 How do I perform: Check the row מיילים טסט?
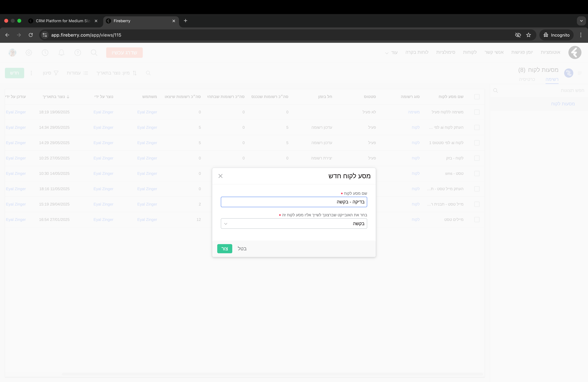[x=477, y=219]
